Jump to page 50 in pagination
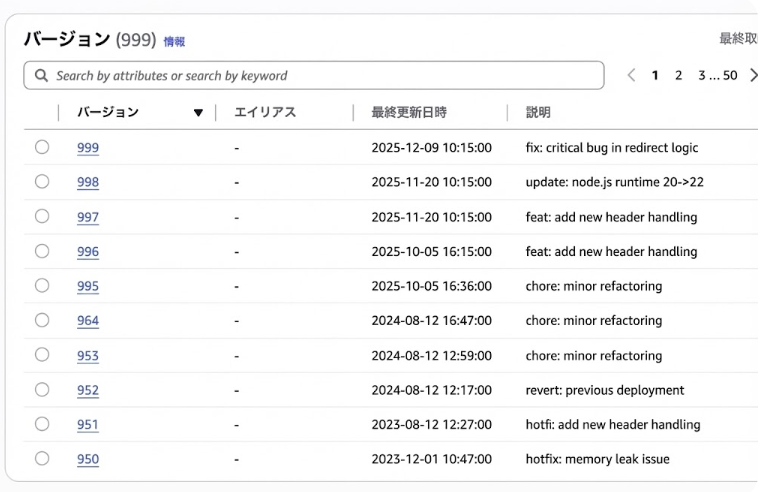The width and height of the screenshot is (780, 492). [729, 76]
